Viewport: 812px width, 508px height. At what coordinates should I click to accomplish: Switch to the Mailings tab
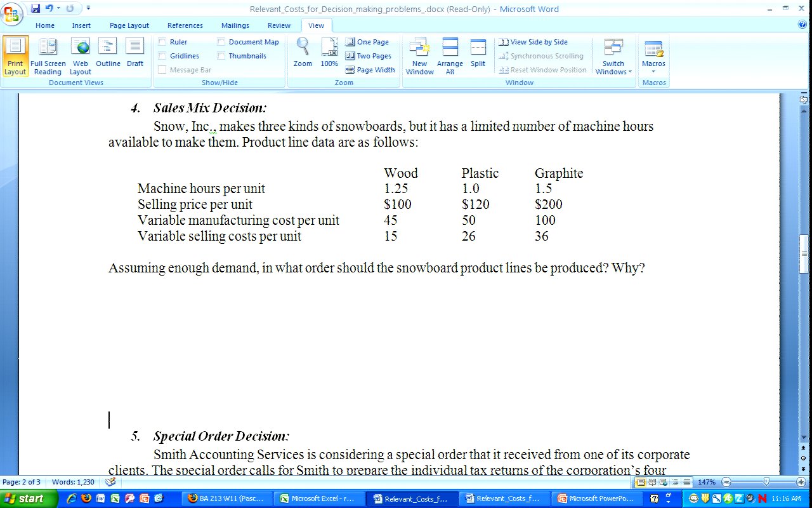coord(235,25)
